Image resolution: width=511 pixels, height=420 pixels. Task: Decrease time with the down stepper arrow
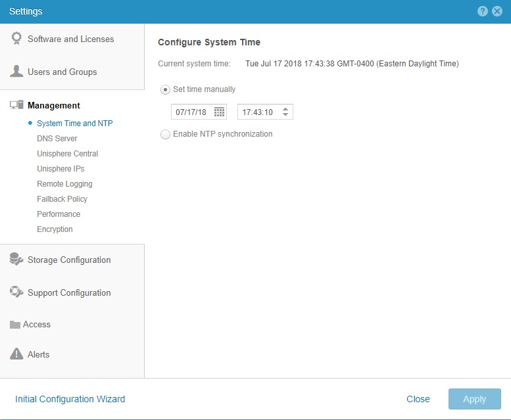(285, 115)
